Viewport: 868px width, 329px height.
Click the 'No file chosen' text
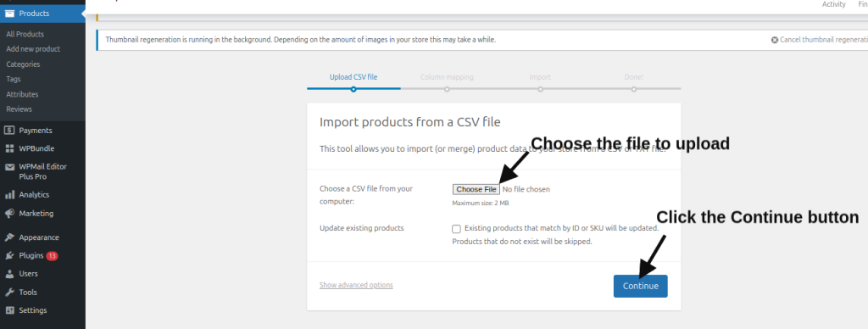526,189
